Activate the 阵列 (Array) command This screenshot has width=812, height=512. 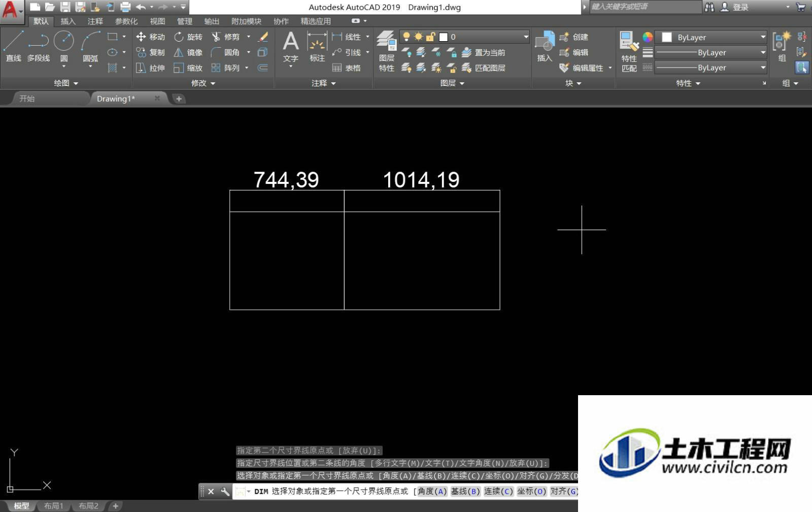tap(226, 68)
